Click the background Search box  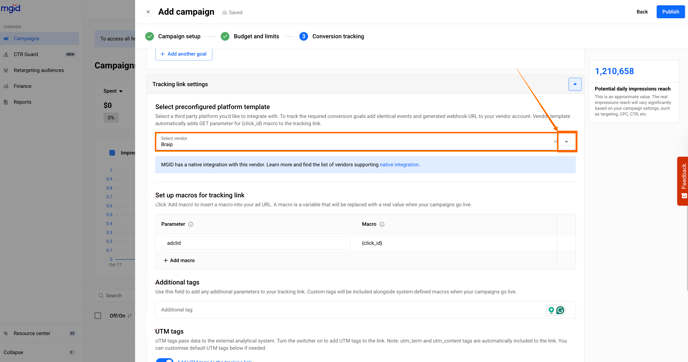coord(115,295)
